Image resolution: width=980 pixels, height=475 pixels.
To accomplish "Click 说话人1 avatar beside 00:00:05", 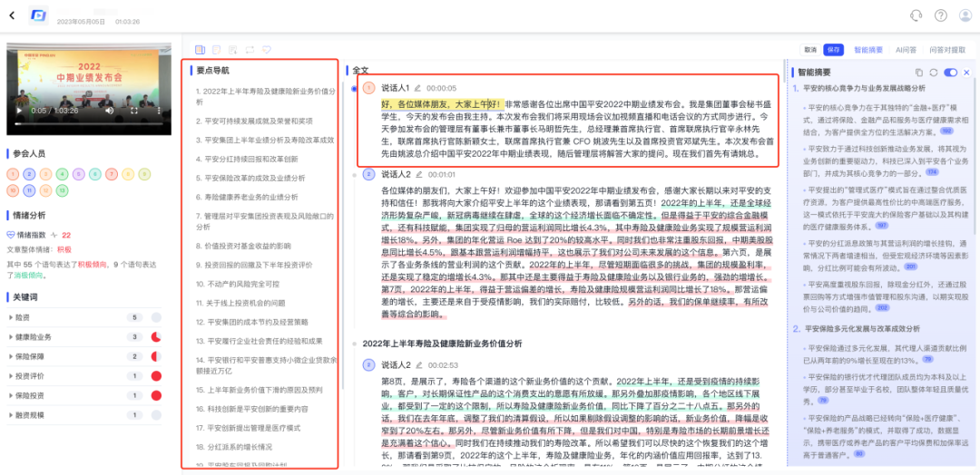I will pos(368,88).
